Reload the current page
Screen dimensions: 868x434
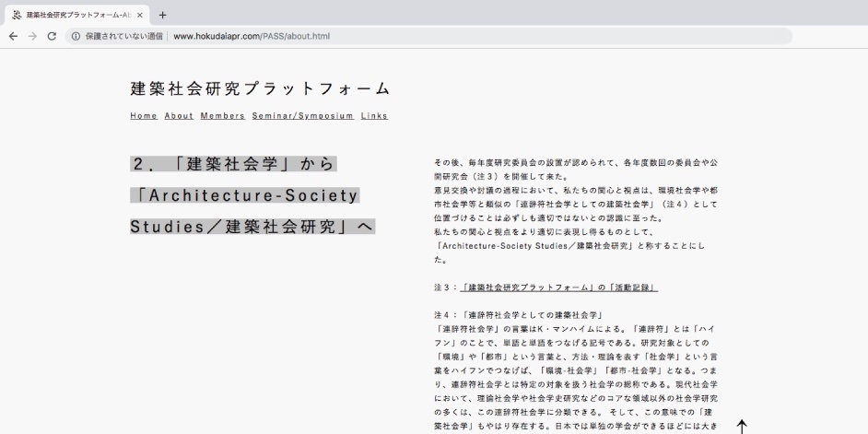coord(52,36)
